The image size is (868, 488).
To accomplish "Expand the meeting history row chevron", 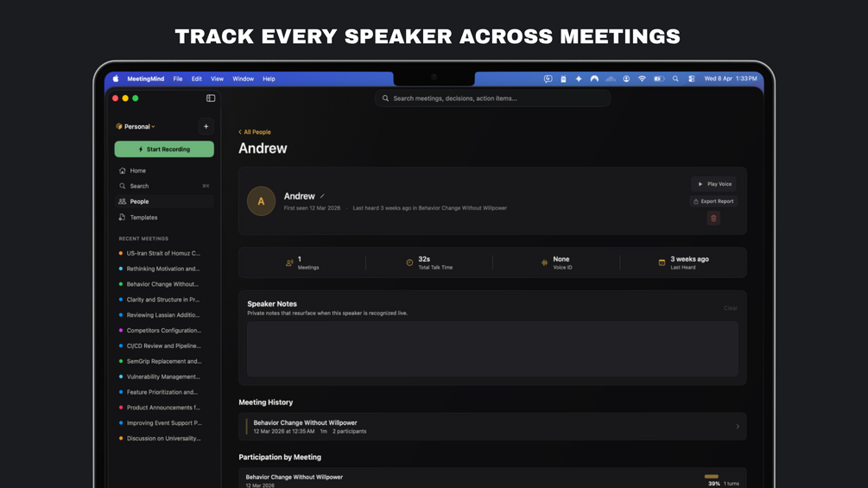I will click(x=738, y=427).
